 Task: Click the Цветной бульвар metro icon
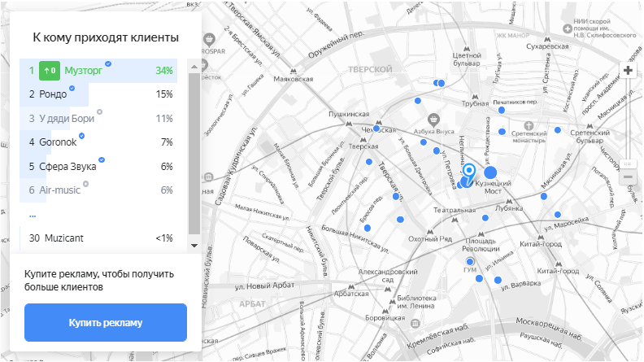click(467, 49)
